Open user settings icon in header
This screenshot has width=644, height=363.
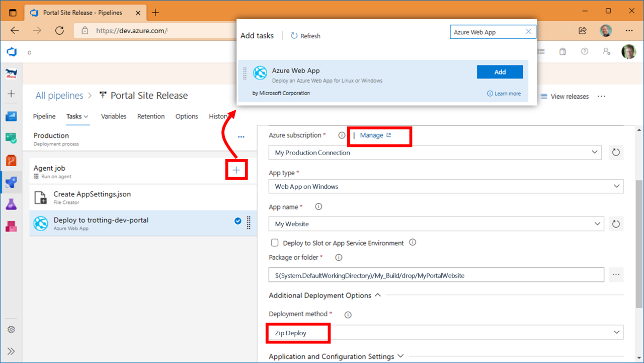tap(606, 51)
